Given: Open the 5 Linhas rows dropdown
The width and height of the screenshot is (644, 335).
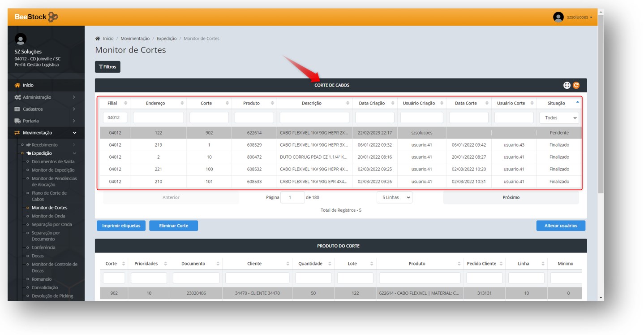Looking at the screenshot, I should click(394, 197).
